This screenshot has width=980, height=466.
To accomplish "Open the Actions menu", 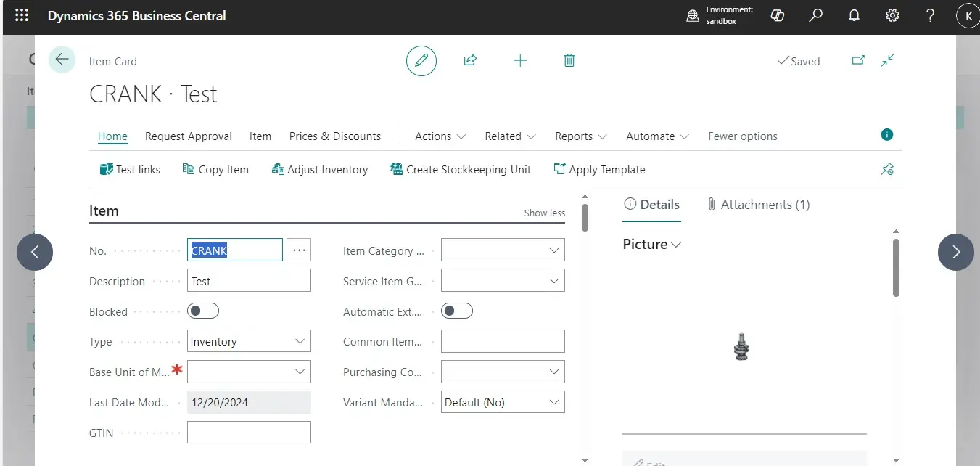I will pyautogui.click(x=440, y=136).
